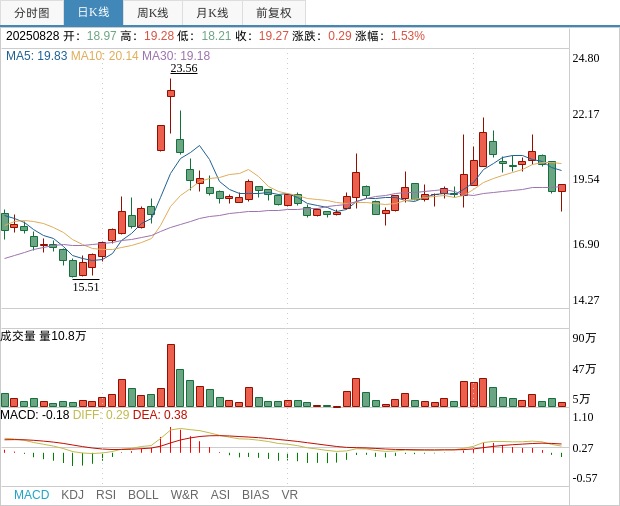The image size is (620, 506).
Task: Open the 周K线 weekly chart tab
Action: point(152,13)
